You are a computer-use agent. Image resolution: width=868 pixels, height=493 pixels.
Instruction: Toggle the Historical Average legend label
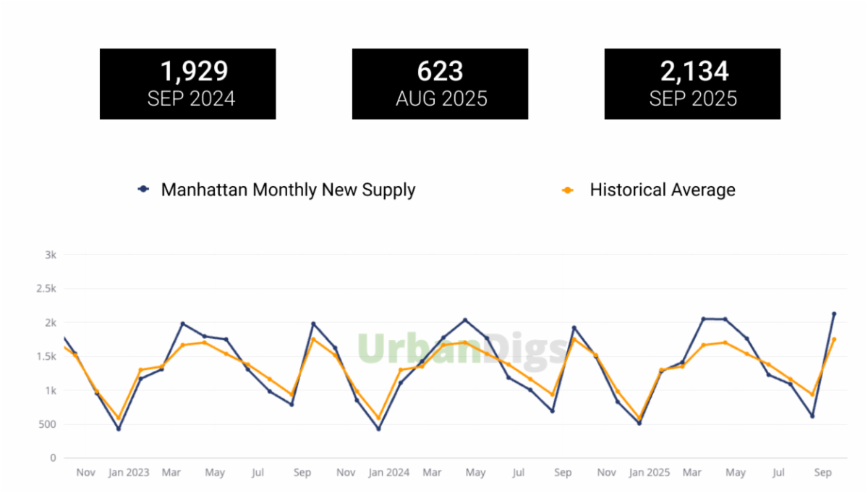coord(662,190)
